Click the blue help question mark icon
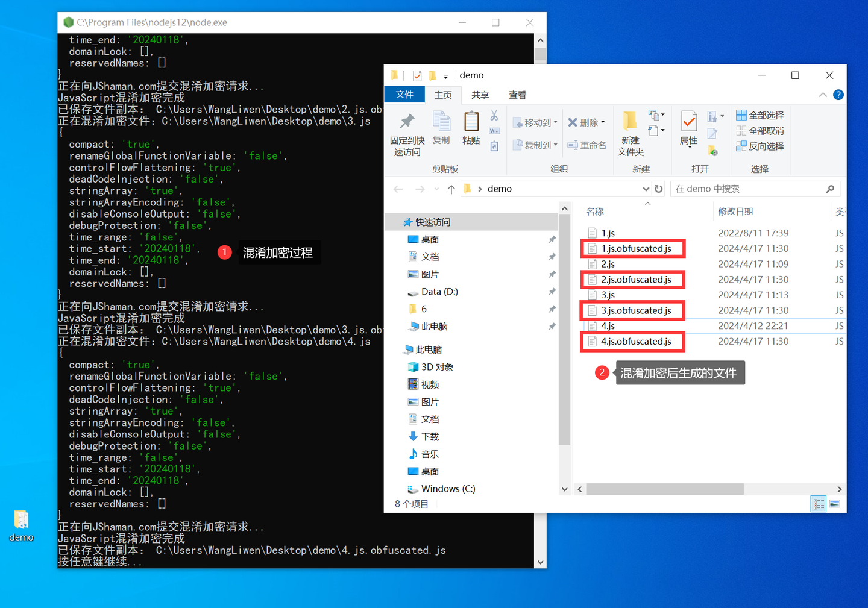Viewport: 868px width, 608px height. click(838, 95)
